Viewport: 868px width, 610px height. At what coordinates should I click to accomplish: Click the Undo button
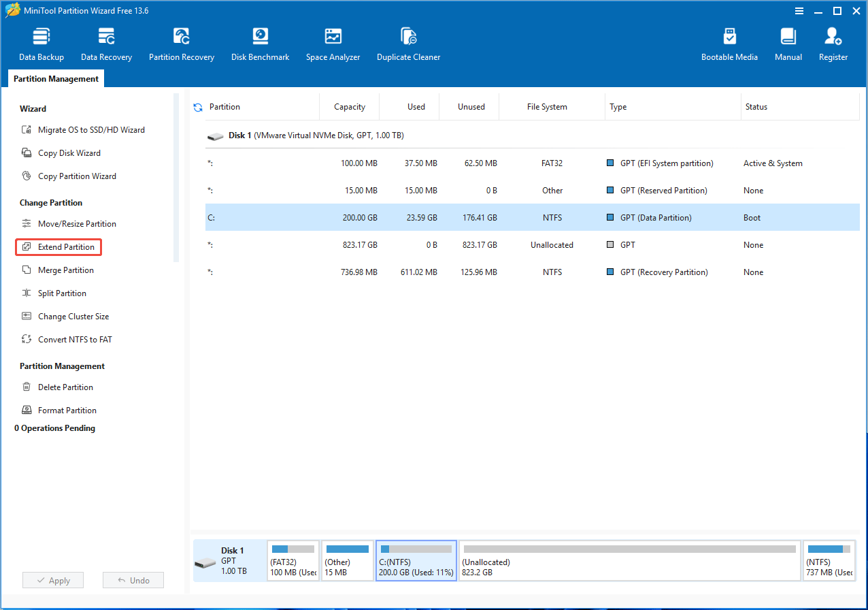point(133,579)
